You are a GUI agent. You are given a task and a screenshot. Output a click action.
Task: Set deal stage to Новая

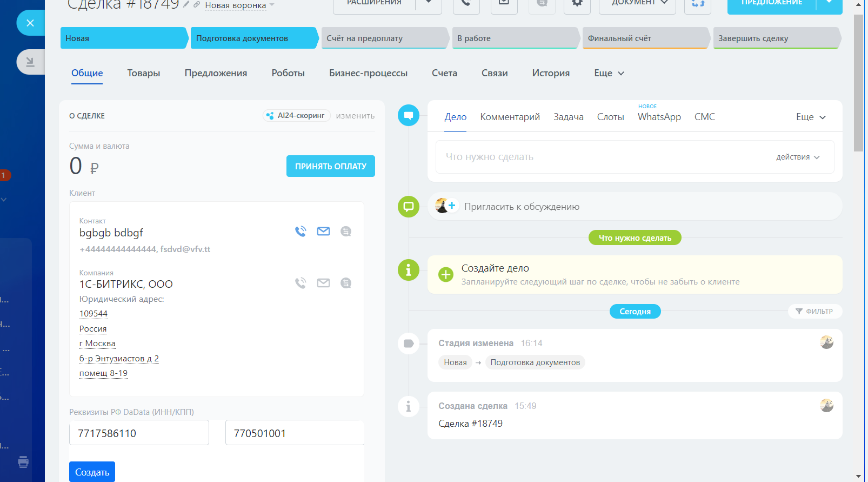pyautogui.click(x=124, y=38)
